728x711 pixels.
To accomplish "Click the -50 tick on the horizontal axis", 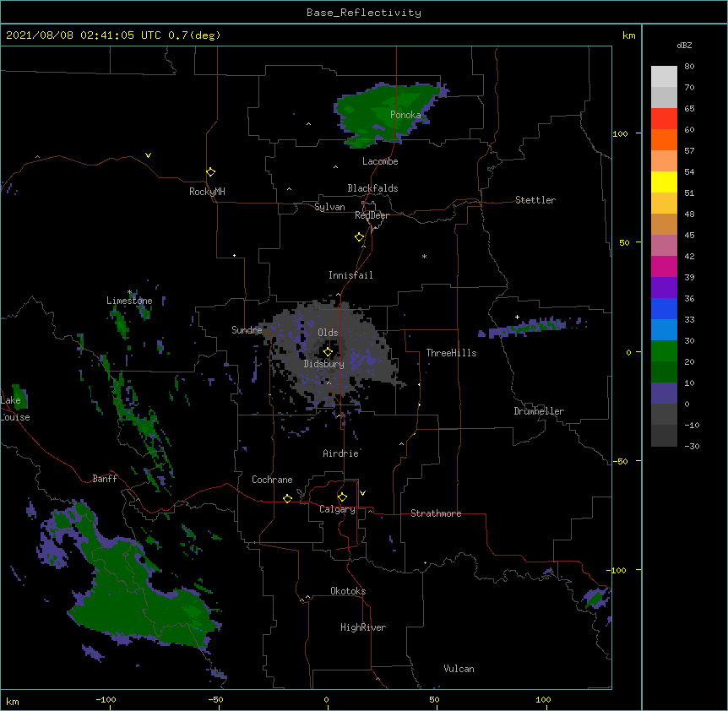I will click(x=215, y=699).
